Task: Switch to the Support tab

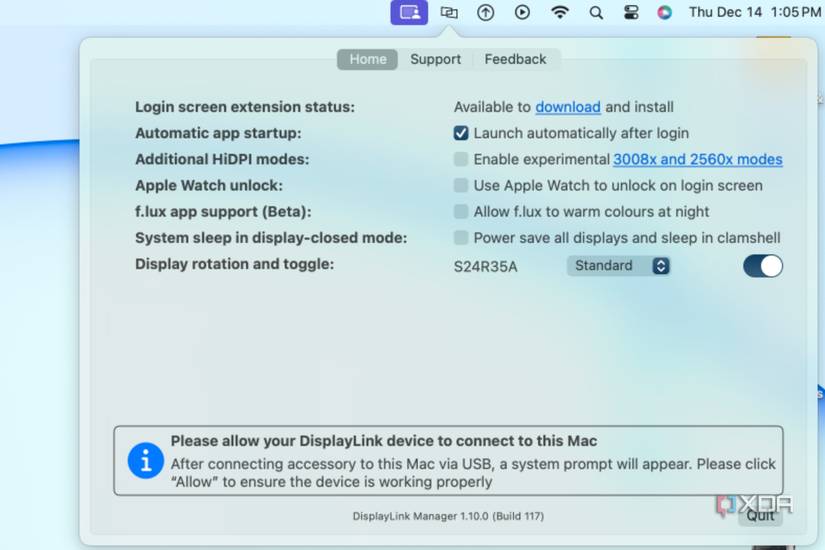Action: pos(436,59)
